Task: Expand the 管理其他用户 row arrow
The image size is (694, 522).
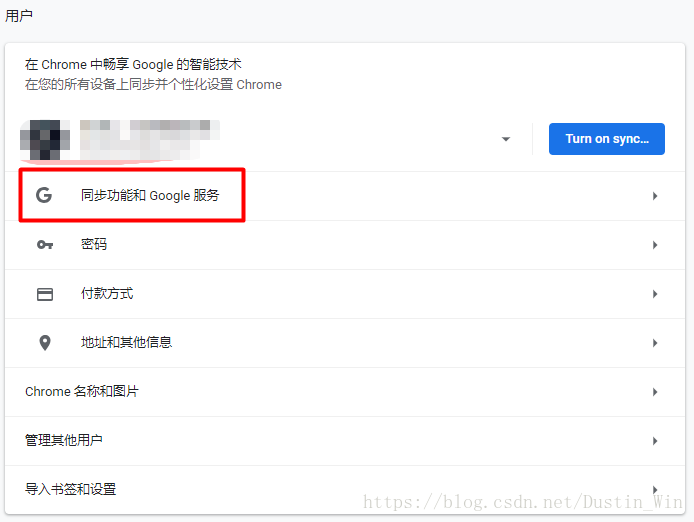Action: (x=655, y=441)
